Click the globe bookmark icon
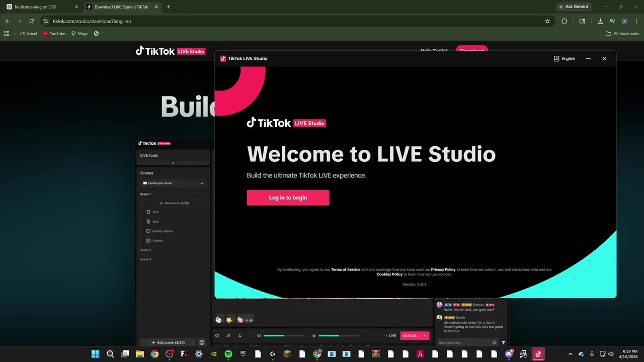The width and height of the screenshot is (644, 362). [96, 34]
